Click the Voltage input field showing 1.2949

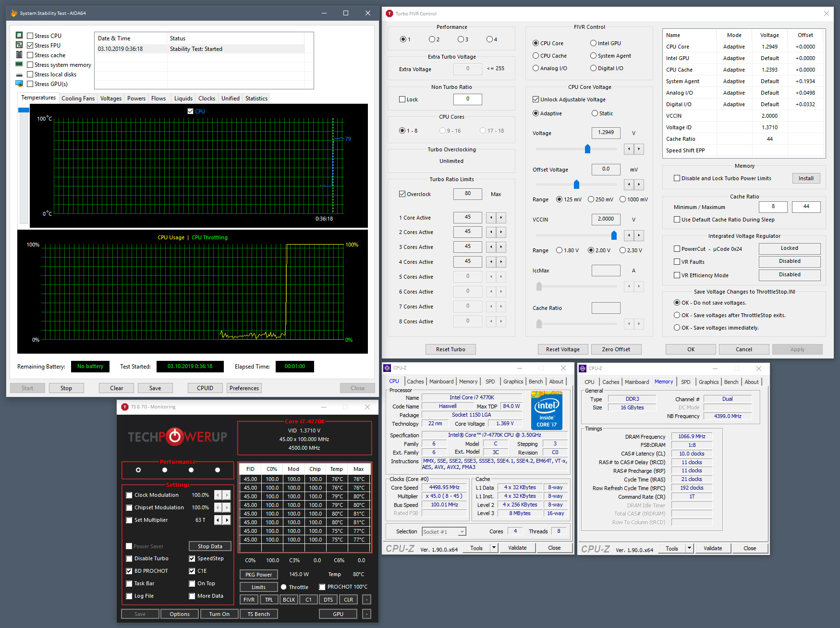click(606, 133)
